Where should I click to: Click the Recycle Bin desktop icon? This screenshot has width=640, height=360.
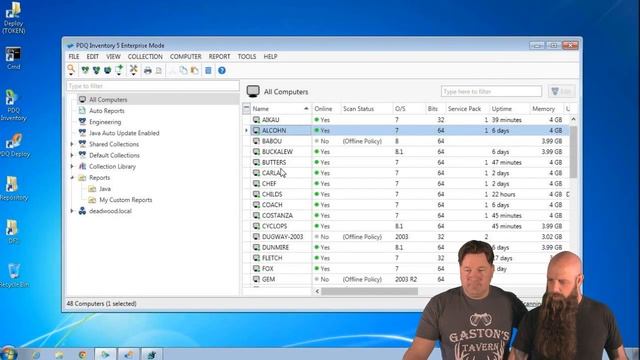[x=14, y=276]
